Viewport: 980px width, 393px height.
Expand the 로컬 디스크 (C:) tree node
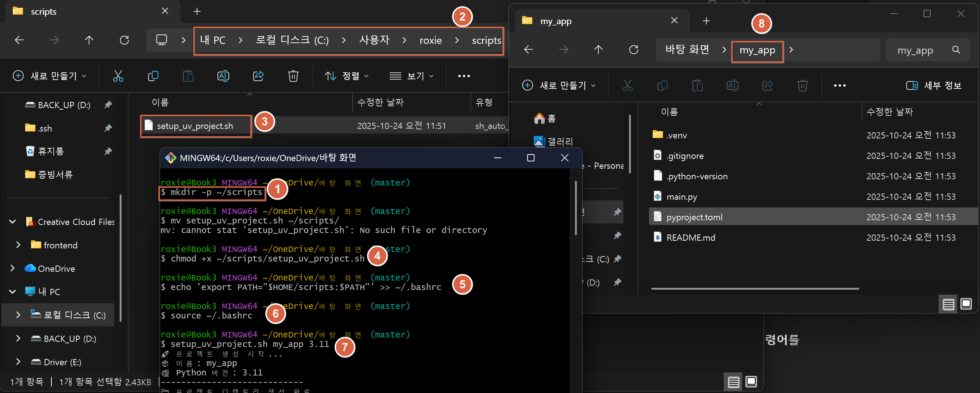click(18, 315)
